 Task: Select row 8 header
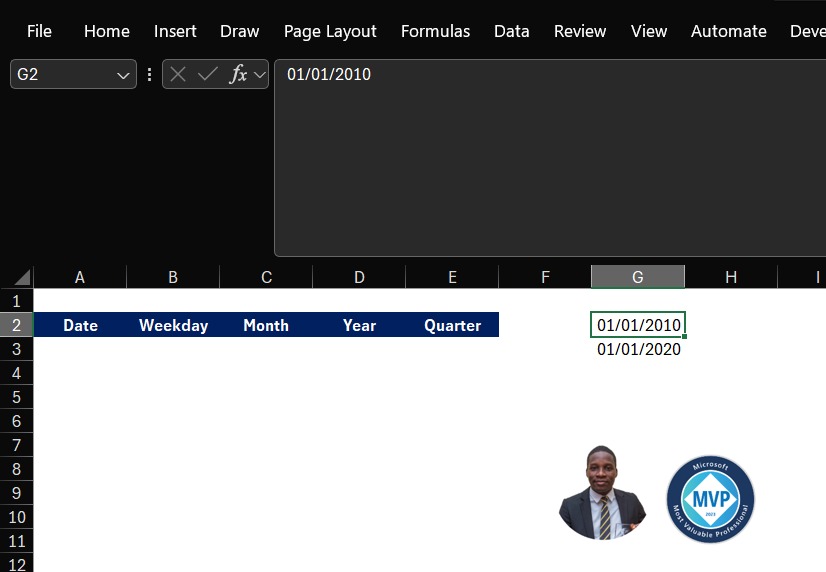16,469
